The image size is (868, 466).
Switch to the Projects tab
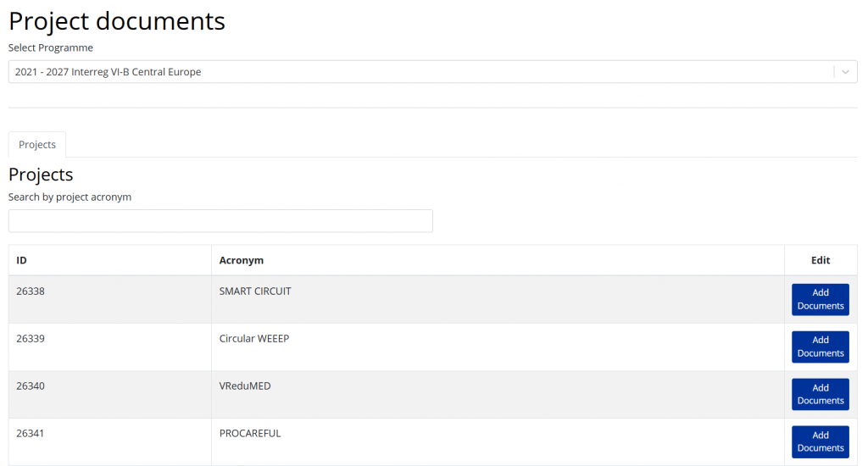37,145
